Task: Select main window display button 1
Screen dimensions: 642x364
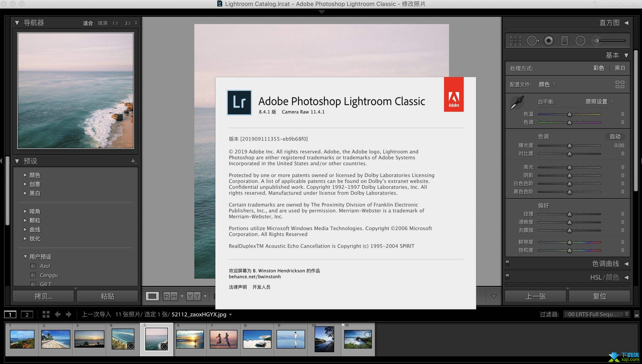Action: point(10,314)
